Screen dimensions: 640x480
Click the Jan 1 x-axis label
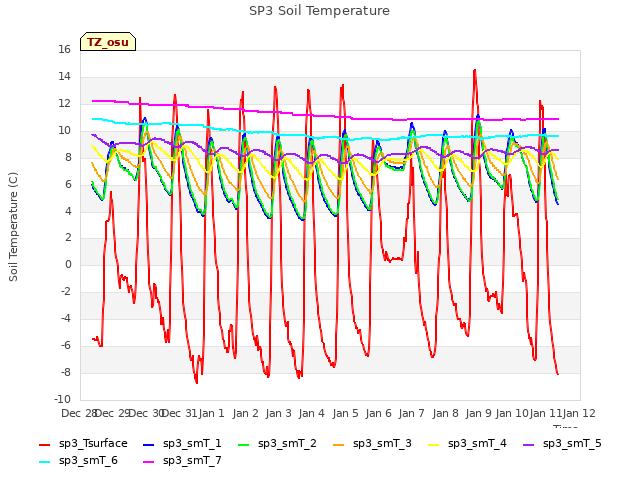pyautogui.click(x=212, y=413)
